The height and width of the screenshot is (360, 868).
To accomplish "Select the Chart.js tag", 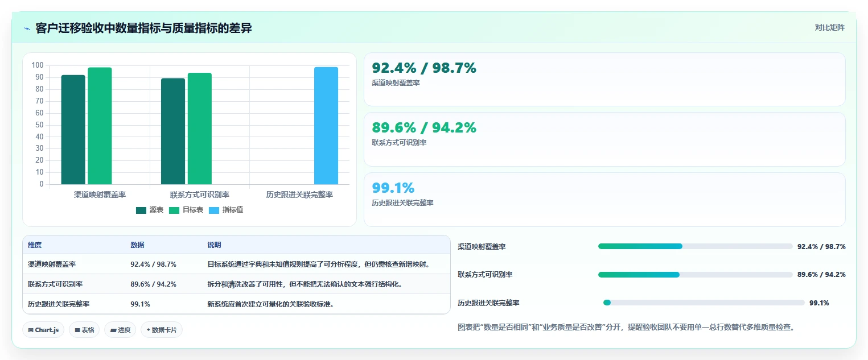I will [43, 330].
